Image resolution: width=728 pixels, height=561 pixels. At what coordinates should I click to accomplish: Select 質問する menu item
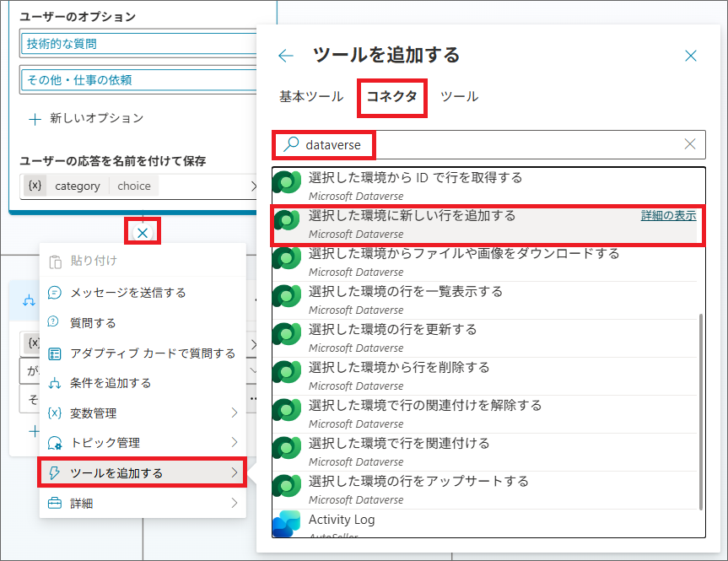[143, 323]
